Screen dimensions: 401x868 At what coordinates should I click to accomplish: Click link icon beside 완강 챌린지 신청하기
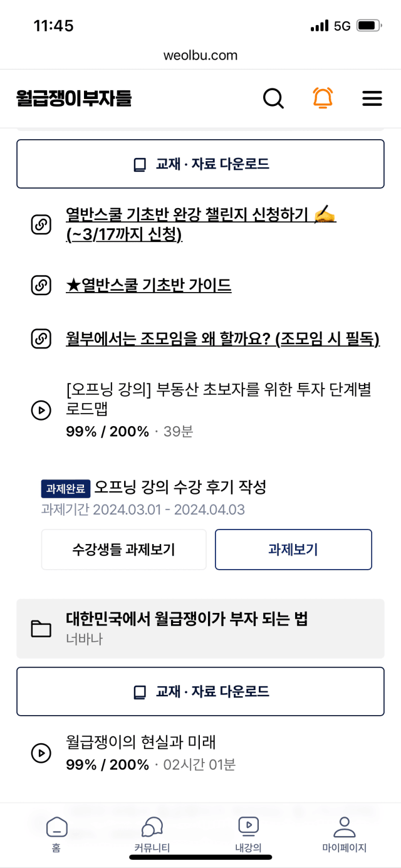pos(41,224)
